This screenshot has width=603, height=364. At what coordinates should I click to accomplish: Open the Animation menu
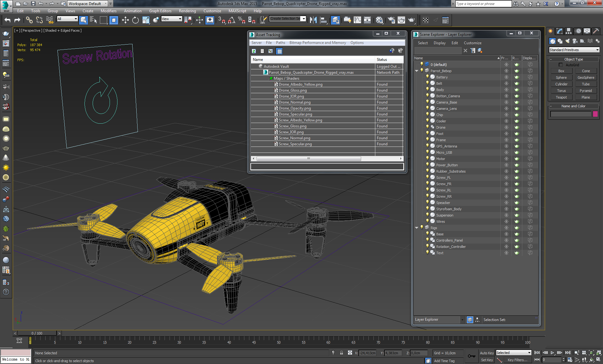(133, 11)
